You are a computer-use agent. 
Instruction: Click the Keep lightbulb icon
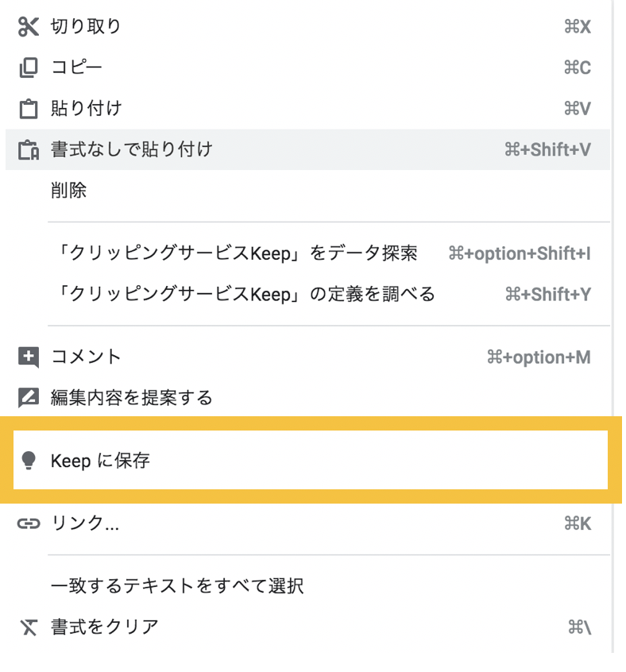(29, 461)
